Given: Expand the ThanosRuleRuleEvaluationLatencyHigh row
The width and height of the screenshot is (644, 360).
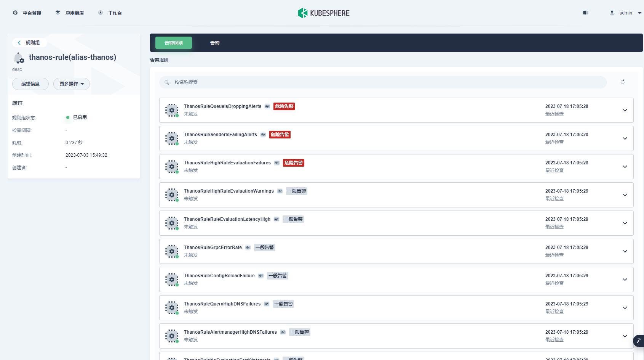Looking at the screenshot, I should pyautogui.click(x=625, y=223).
